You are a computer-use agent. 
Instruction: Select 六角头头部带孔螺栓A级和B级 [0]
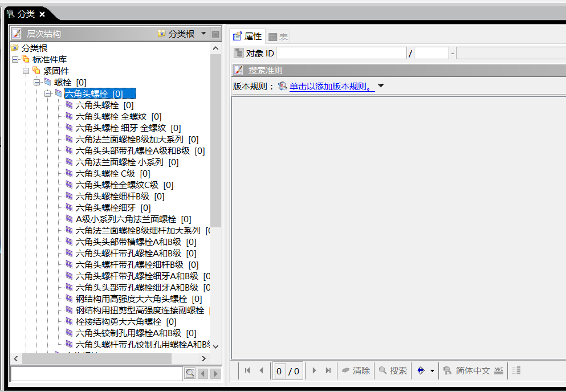click(140, 151)
